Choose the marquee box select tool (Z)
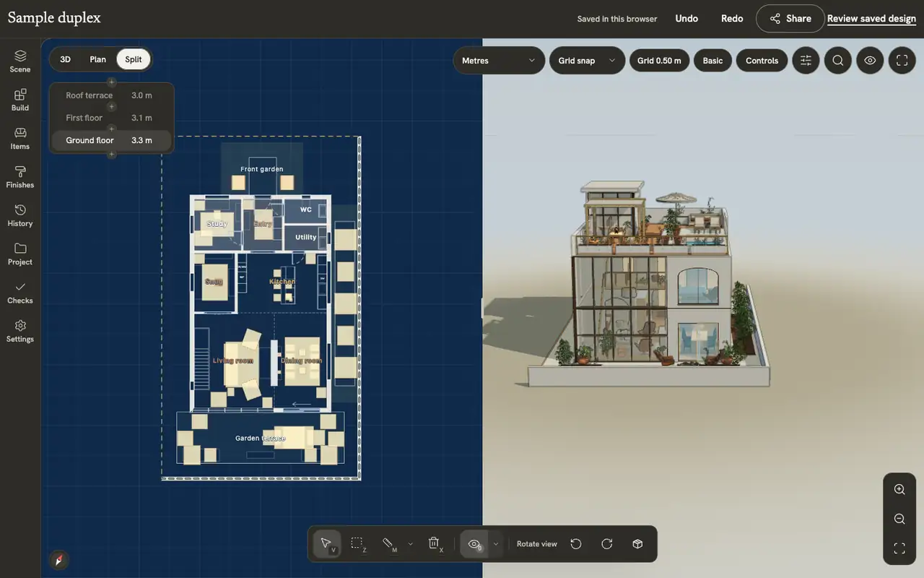The height and width of the screenshot is (578, 924). (x=358, y=544)
